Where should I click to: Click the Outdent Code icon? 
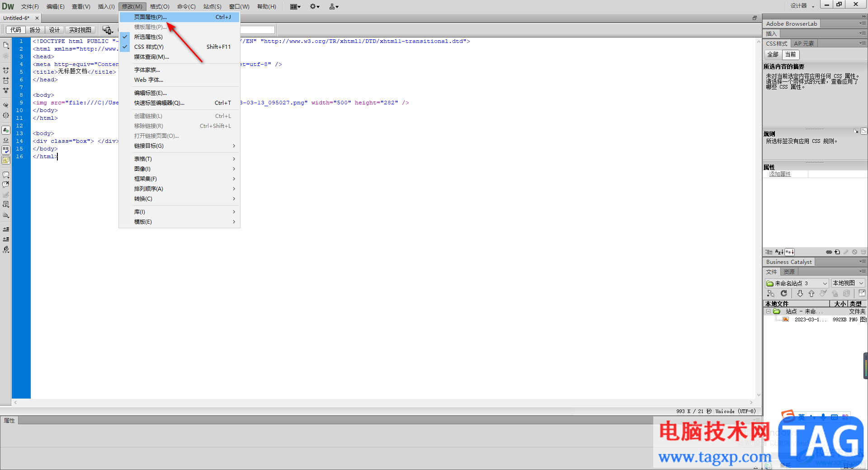[6, 239]
